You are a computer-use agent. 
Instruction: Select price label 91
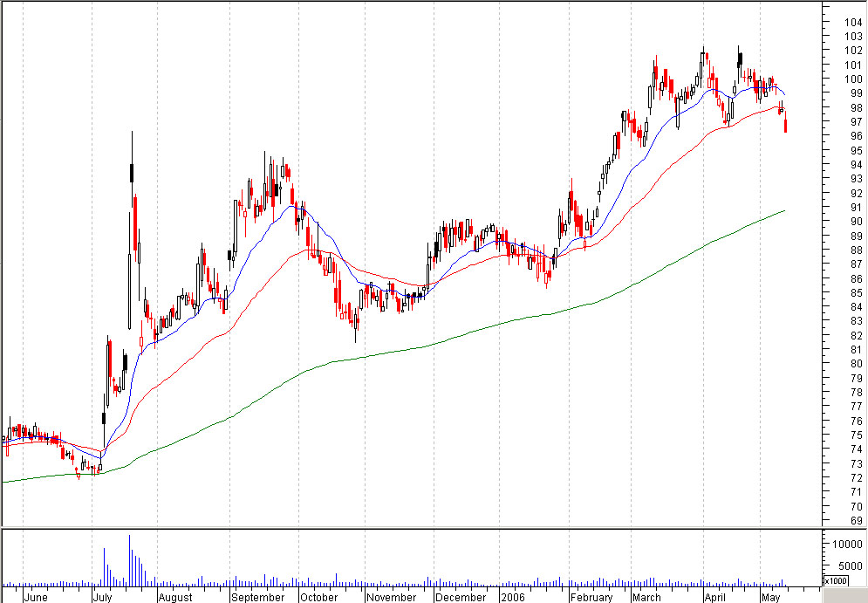coord(857,207)
